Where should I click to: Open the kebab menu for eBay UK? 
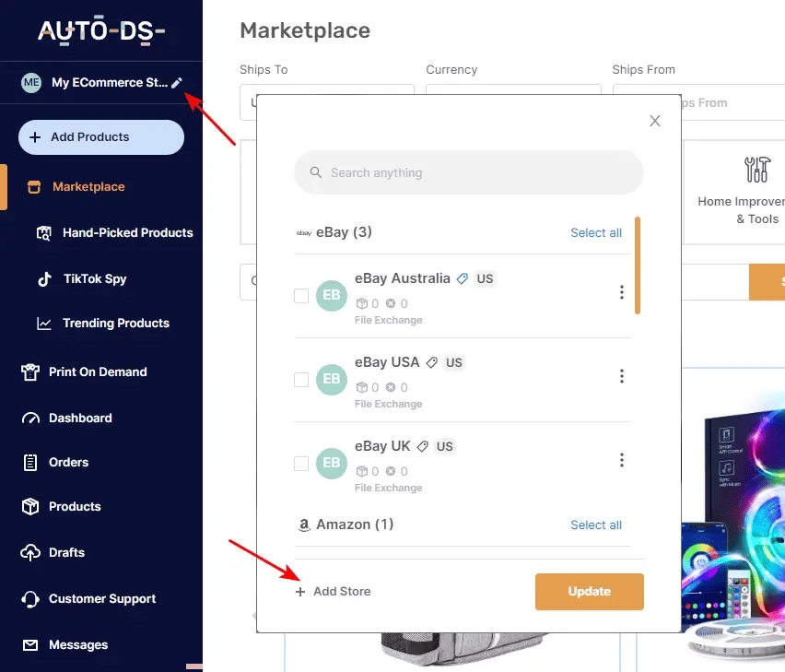click(622, 460)
